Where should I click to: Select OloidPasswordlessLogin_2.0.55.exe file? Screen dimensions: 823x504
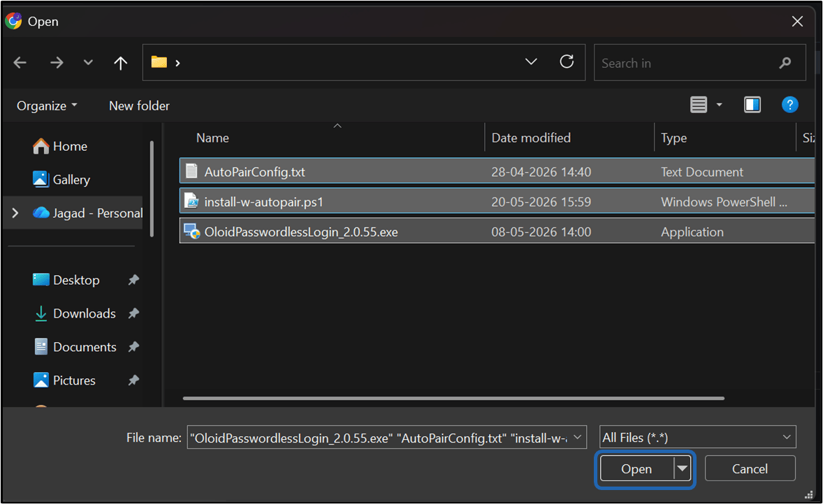click(x=497, y=232)
